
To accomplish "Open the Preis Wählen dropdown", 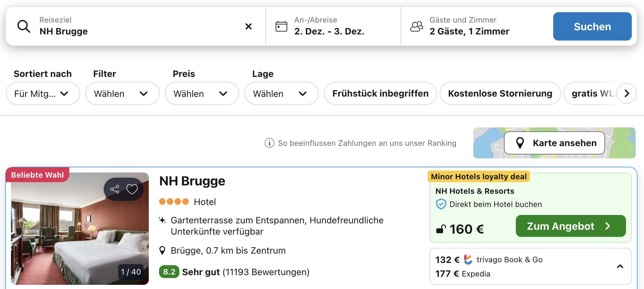I will point(202,93).
